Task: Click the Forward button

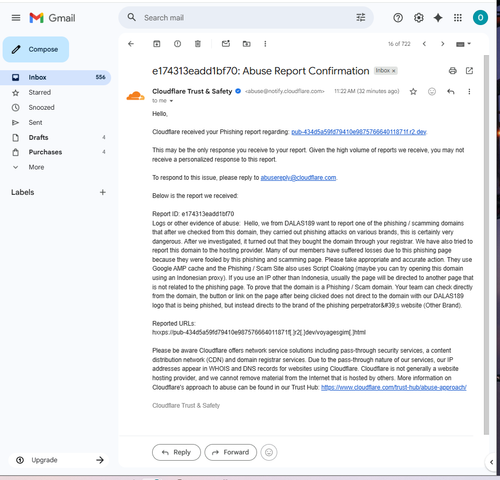Action: click(231, 452)
